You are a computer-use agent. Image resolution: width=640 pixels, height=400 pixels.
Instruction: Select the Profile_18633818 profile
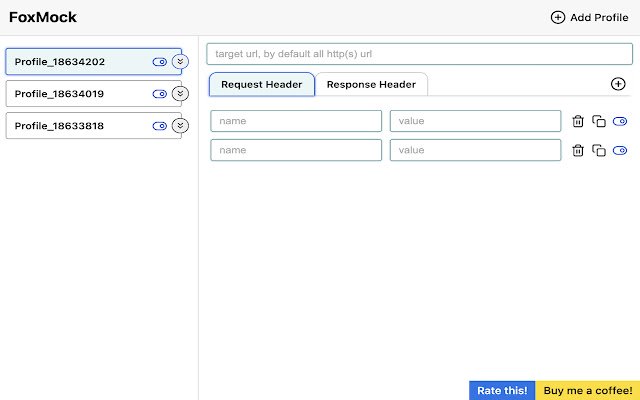tap(93, 126)
